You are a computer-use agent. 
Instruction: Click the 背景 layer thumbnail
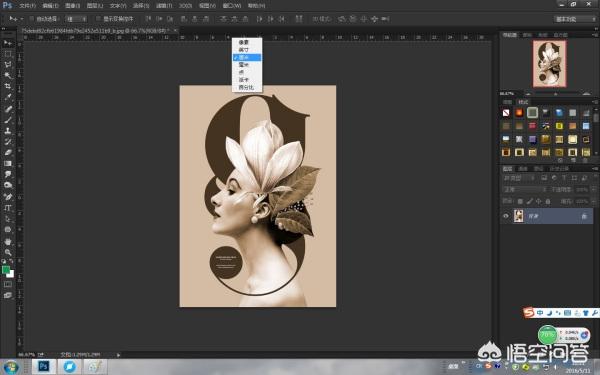point(519,216)
